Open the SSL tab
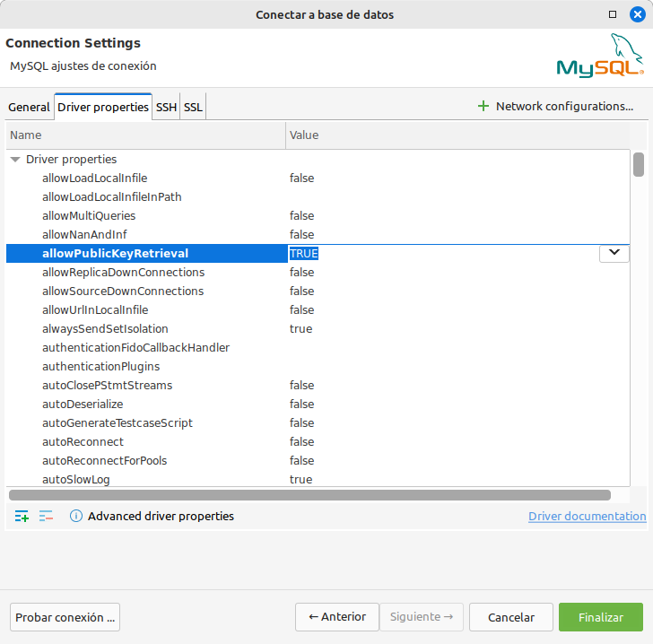This screenshot has width=653, height=644. point(193,107)
